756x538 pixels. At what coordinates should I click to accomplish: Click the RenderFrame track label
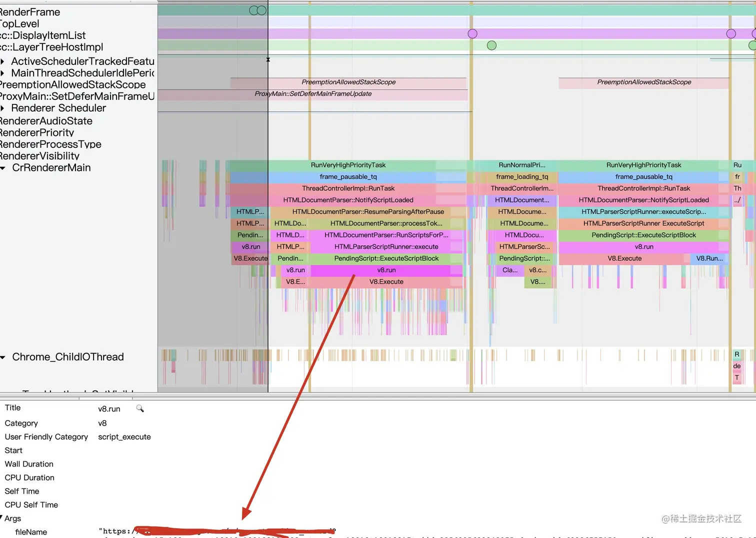(30, 12)
